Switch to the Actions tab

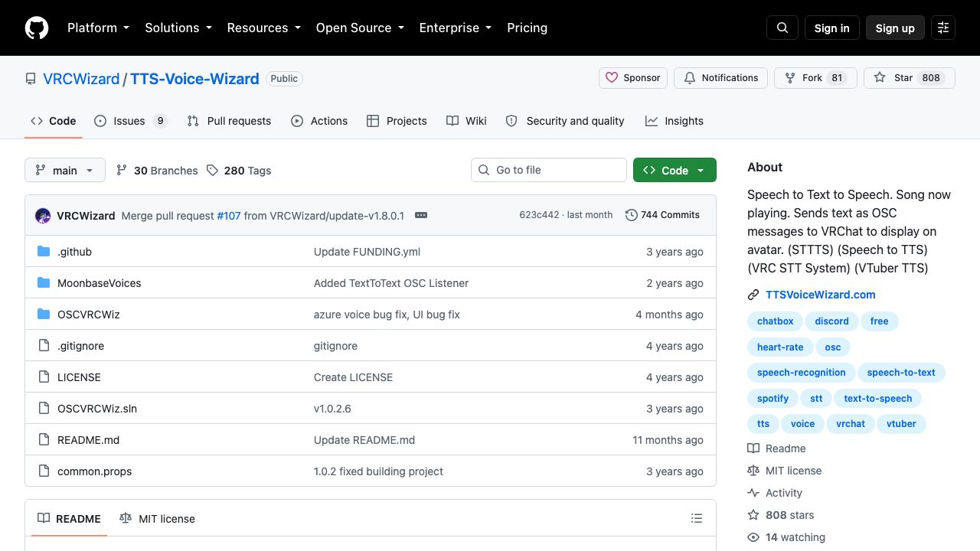[x=319, y=121]
